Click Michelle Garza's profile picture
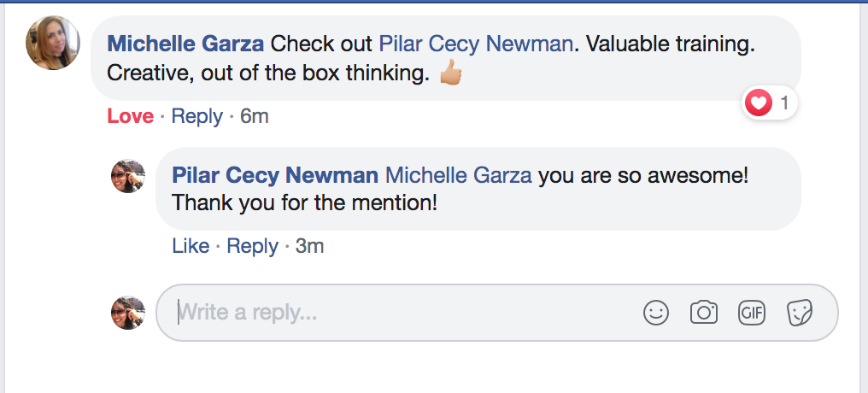 click(x=54, y=44)
